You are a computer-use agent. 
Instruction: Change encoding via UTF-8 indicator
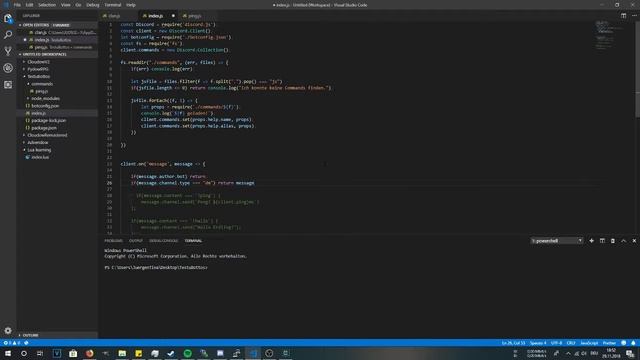pyautogui.click(x=556, y=343)
